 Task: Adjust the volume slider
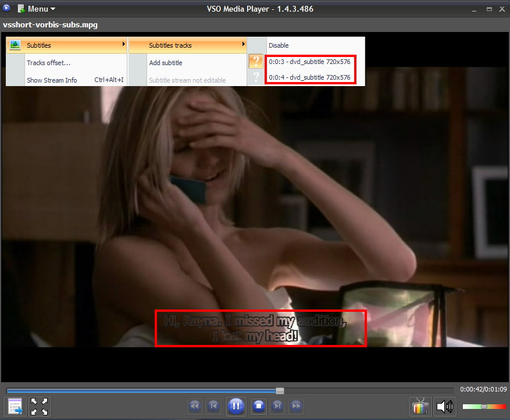coord(484,407)
